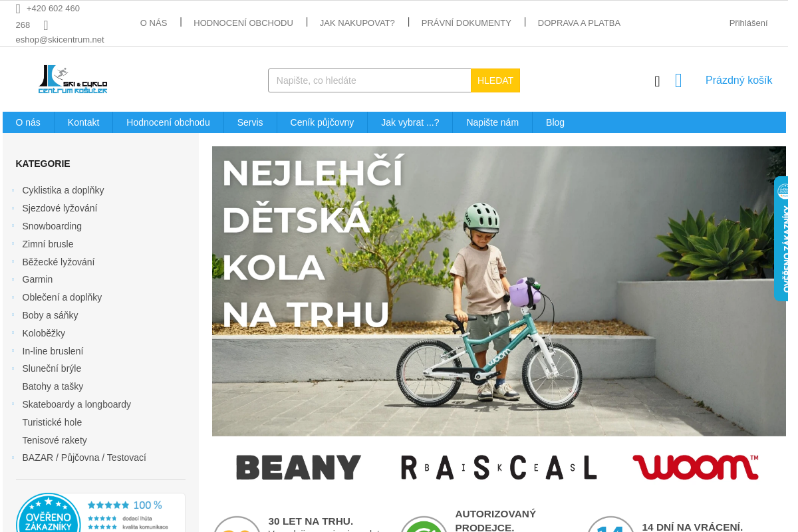Click the Ski & Cyklo Centrum Košuter logo
Screen dimensions: 798x532
73,80
